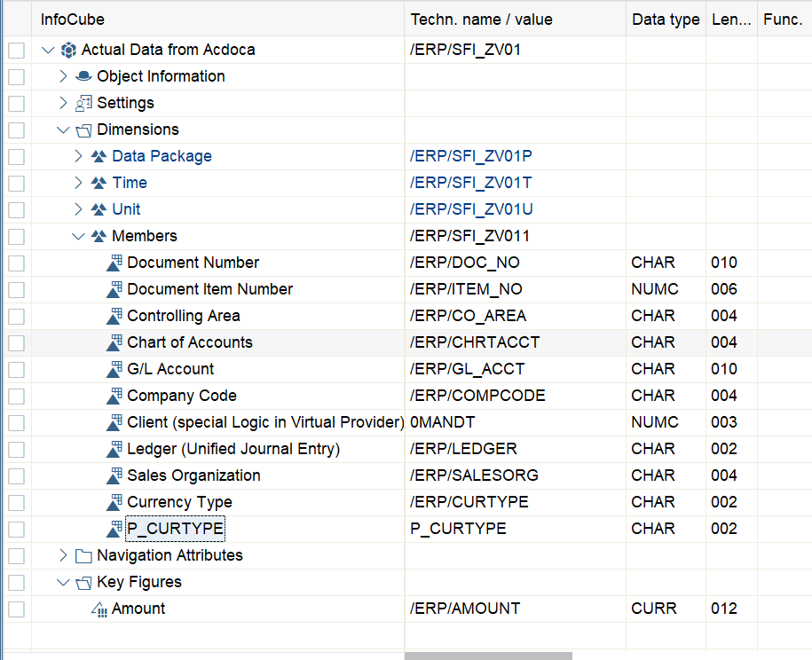Screen dimensions: 812x660
Task: Click the Func. column header
Action: pos(784,20)
